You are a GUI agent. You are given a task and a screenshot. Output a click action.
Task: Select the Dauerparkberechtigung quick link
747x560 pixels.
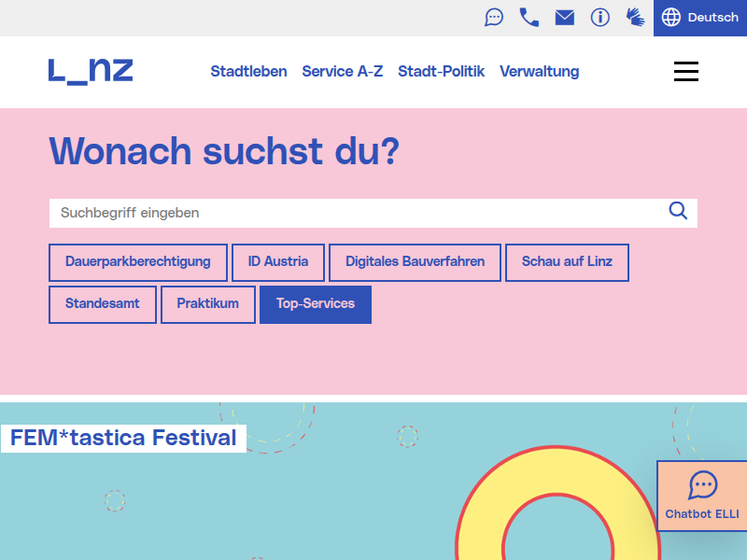click(x=137, y=262)
